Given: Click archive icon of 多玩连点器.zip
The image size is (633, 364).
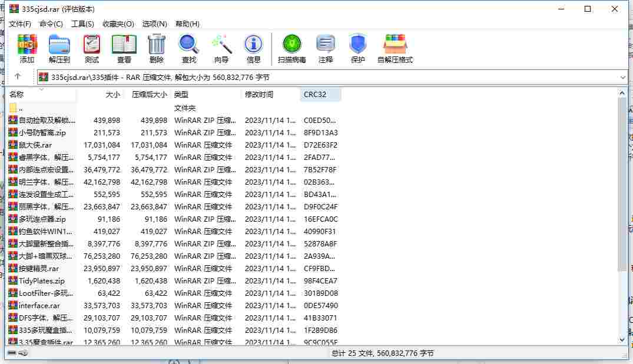Looking at the screenshot, I should [13, 219].
